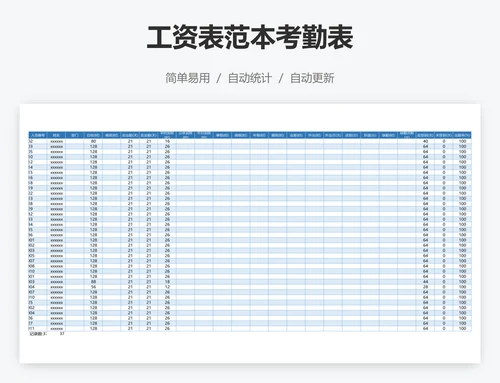
Task: Click the title 工资表范本考勤表
Action: coord(250,37)
